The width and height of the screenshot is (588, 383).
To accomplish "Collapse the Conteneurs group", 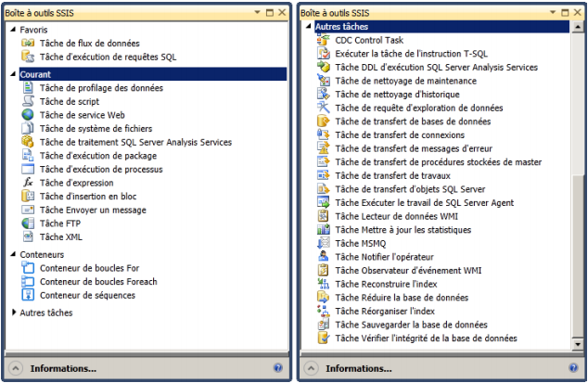I will pos(13,254).
